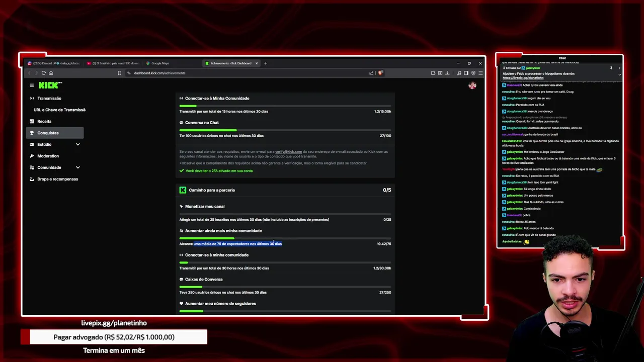Image resolution: width=644 pixels, height=362 pixels.
Task: Go forward in the browser
Action: point(36,73)
